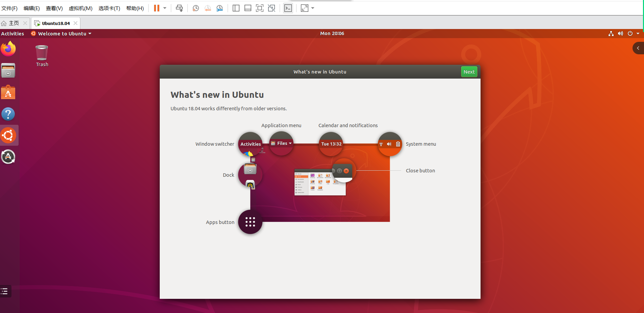Click the volume icon in the top bar
Viewport: 644px width, 313px height.
point(620,33)
